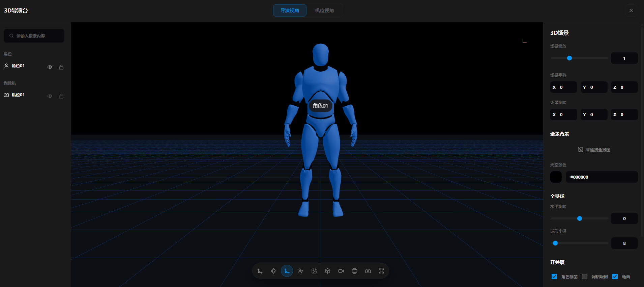This screenshot has height=287, width=644.
Task: Enable the 网格吸附 checkbox
Action: (x=585, y=277)
